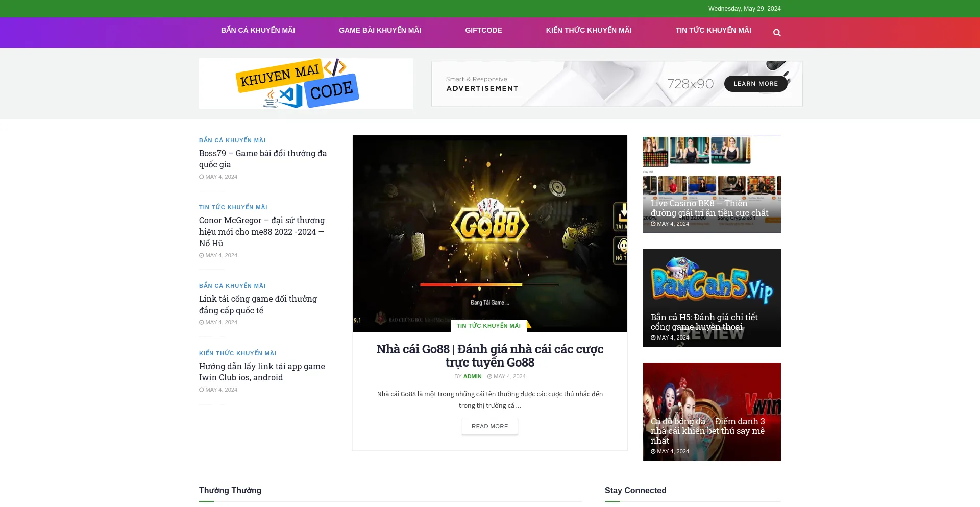Click the date under Boss79 article
The height and width of the screenshot is (507, 980).
[218, 177]
